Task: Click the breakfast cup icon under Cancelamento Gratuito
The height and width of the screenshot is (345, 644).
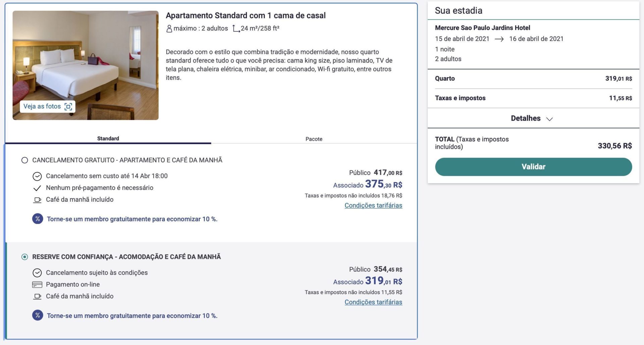Action: [37, 200]
